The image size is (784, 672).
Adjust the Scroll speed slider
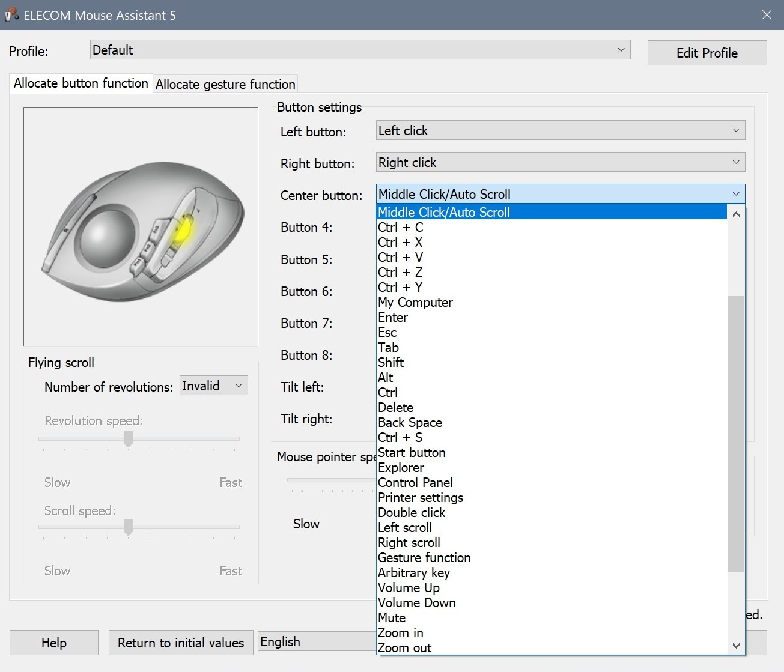128,527
